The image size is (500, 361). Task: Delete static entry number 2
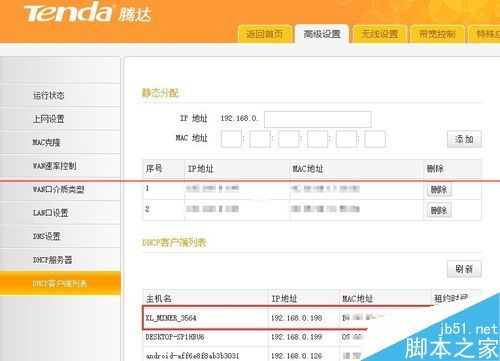click(x=439, y=210)
